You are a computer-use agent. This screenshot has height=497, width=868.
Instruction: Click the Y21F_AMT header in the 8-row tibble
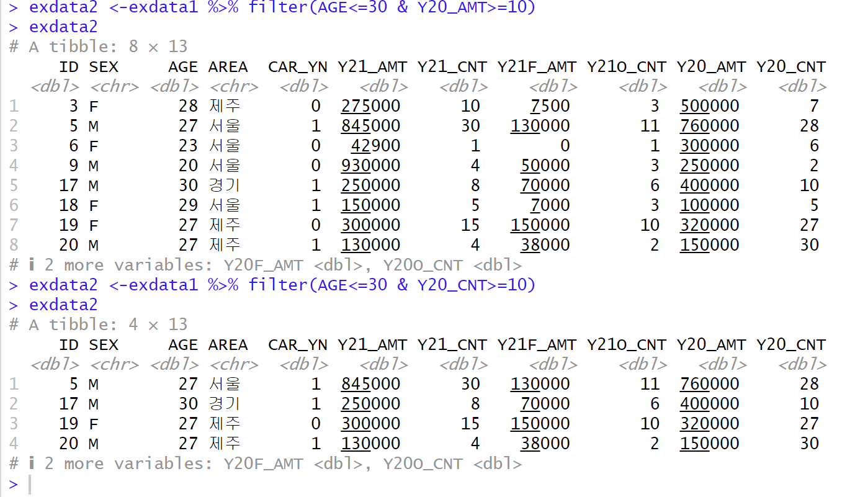coord(537,67)
